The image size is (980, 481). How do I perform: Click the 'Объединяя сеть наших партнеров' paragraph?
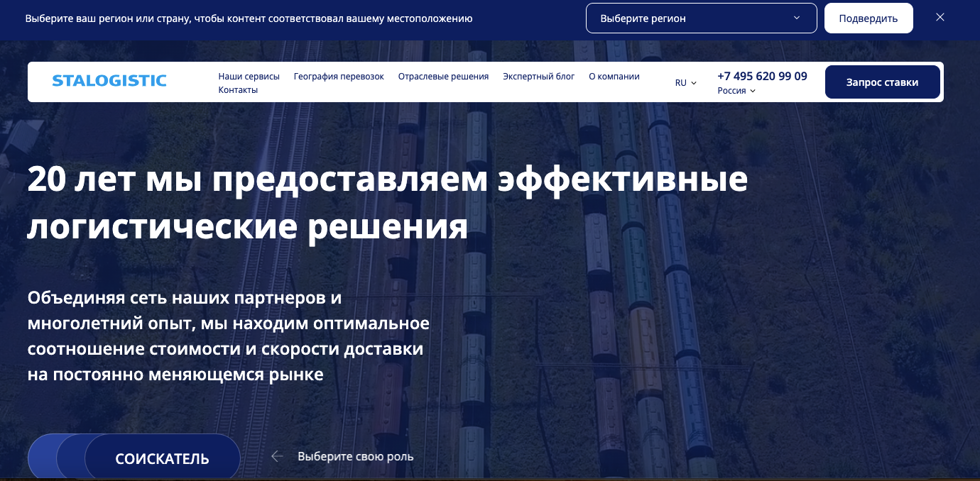pos(229,336)
